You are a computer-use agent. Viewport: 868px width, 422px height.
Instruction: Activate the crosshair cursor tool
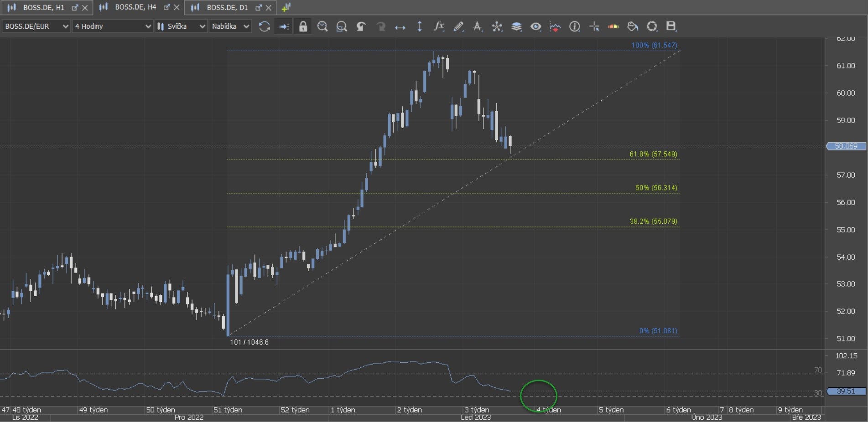594,26
